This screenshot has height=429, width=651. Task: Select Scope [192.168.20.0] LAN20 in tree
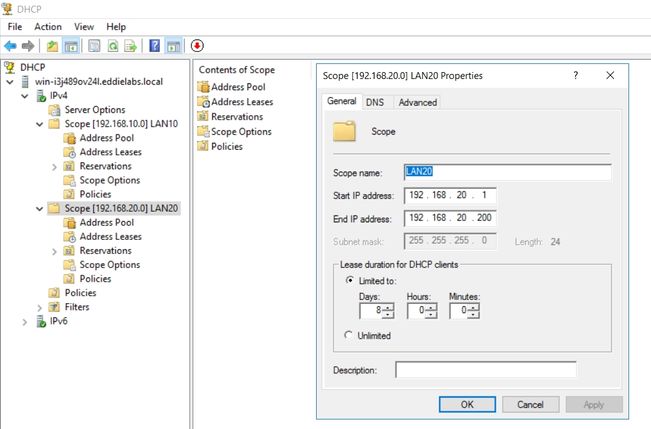point(121,208)
